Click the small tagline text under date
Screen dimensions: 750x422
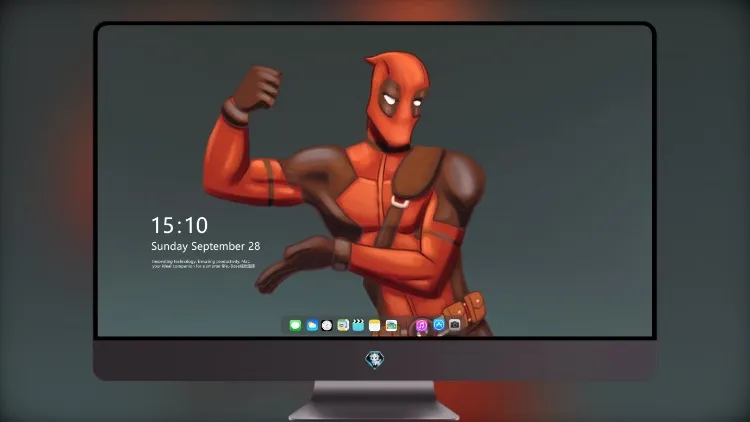(x=203, y=264)
